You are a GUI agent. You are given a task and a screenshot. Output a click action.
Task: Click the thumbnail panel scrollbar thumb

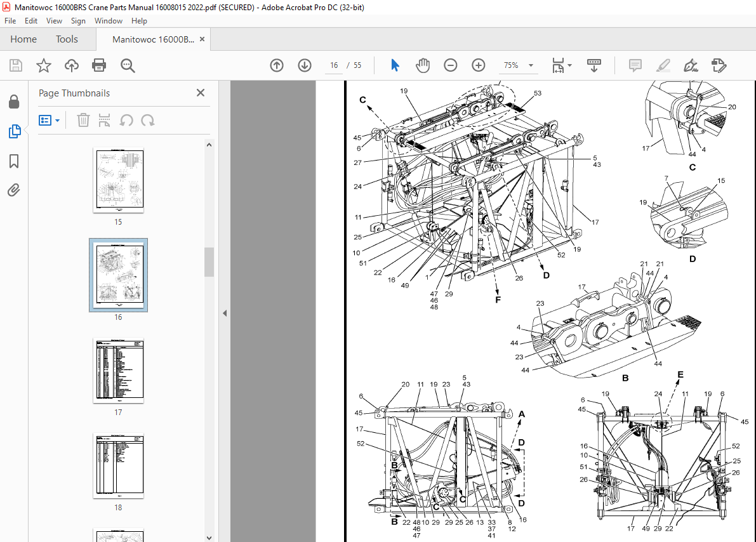(x=209, y=262)
